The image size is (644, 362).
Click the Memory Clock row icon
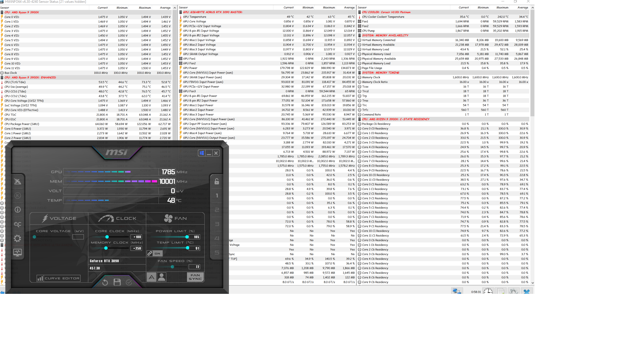coord(359,77)
